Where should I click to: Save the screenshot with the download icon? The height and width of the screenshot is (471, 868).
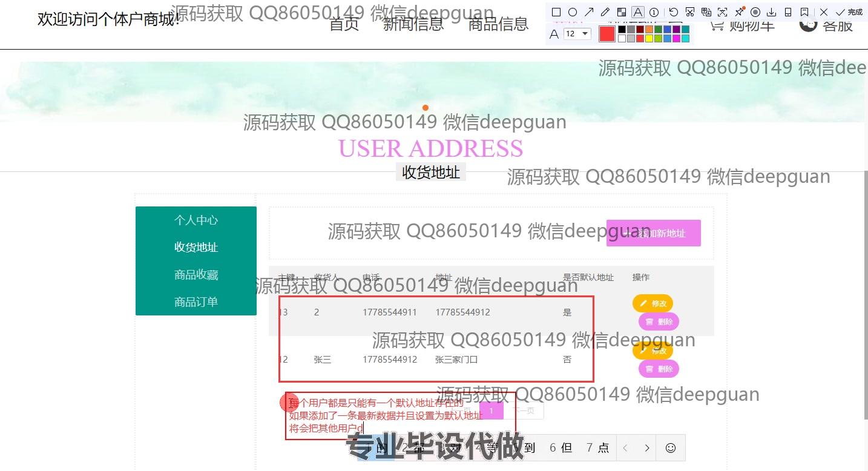tap(772, 12)
